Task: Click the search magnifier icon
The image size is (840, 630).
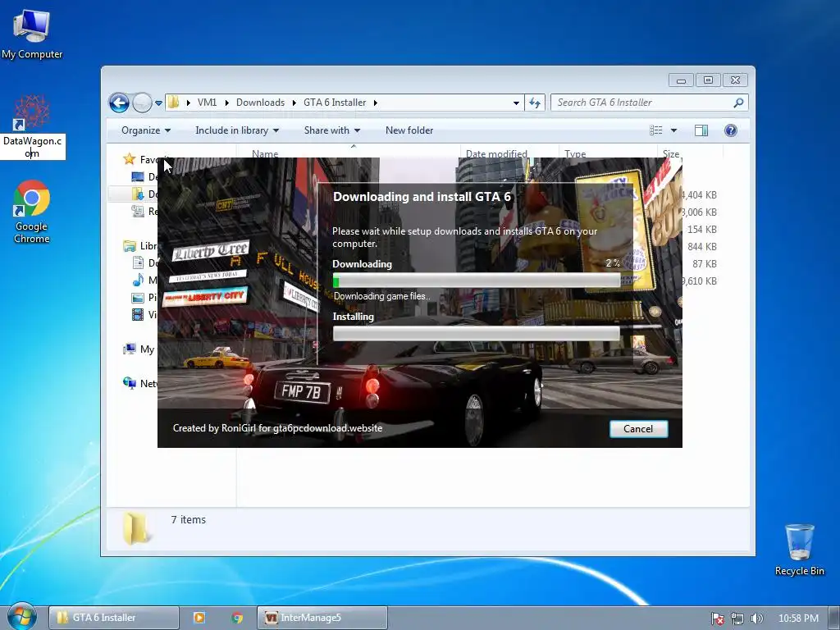Action: click(x=739, y=103)
